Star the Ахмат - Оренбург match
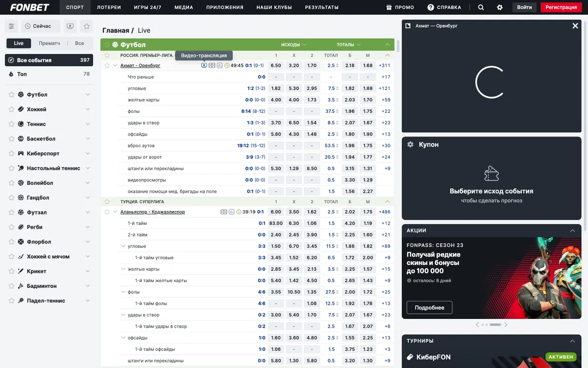The width and height of the screenshot is (588, 368). [107, 65]
